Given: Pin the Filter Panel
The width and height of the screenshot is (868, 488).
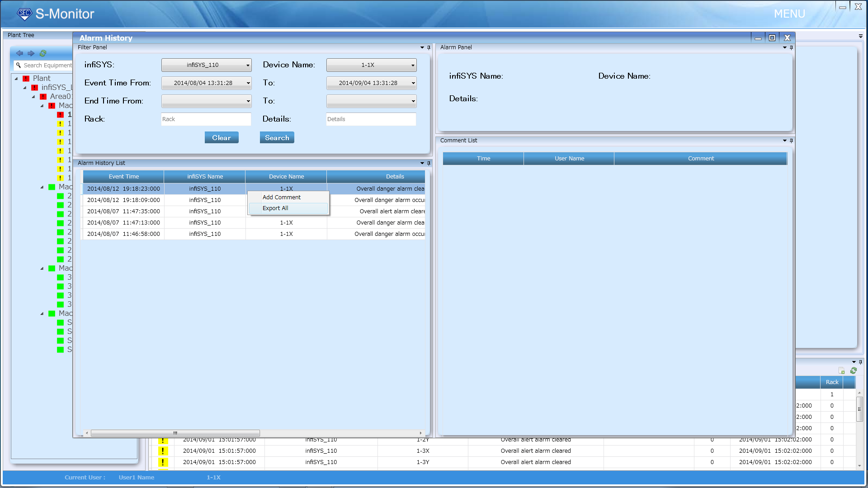Looking at the screenshot, I should (x=429, y=47).
